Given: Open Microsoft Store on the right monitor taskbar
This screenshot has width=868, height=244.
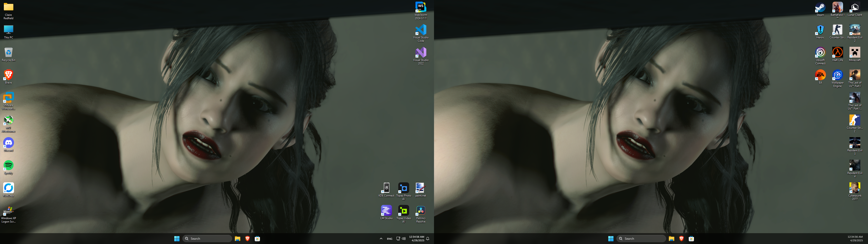Looking at the screenshot, I should (691, 239).
